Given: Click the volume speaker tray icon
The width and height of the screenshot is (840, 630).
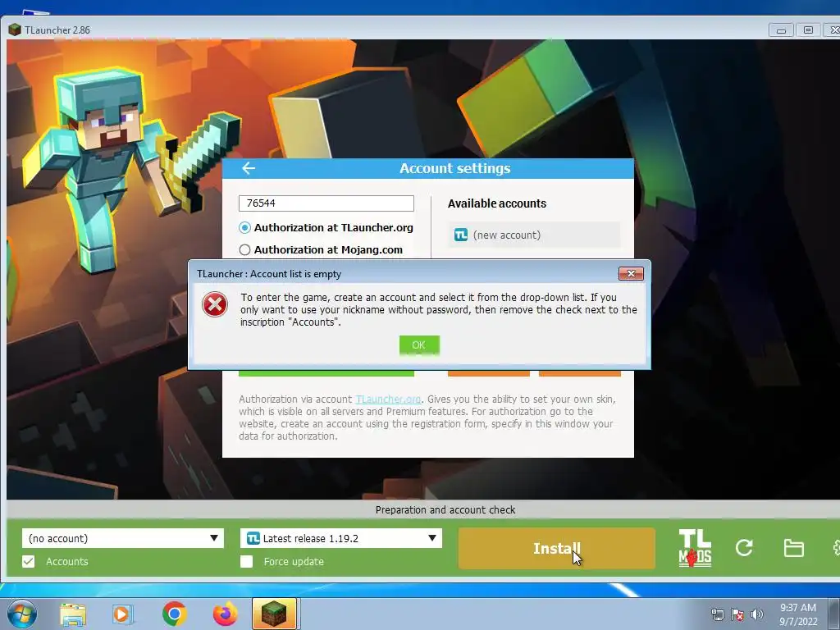Looking at the screenshot, I should click(756, 614).
